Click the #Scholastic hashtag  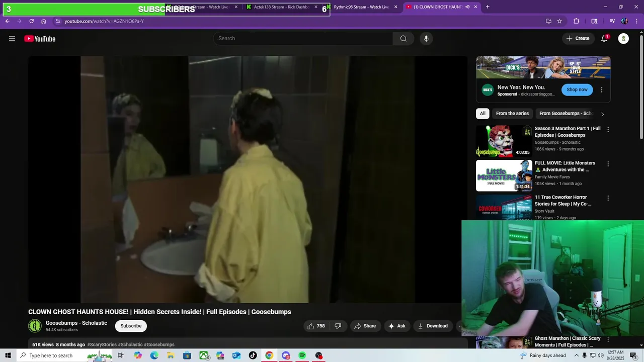130,345
